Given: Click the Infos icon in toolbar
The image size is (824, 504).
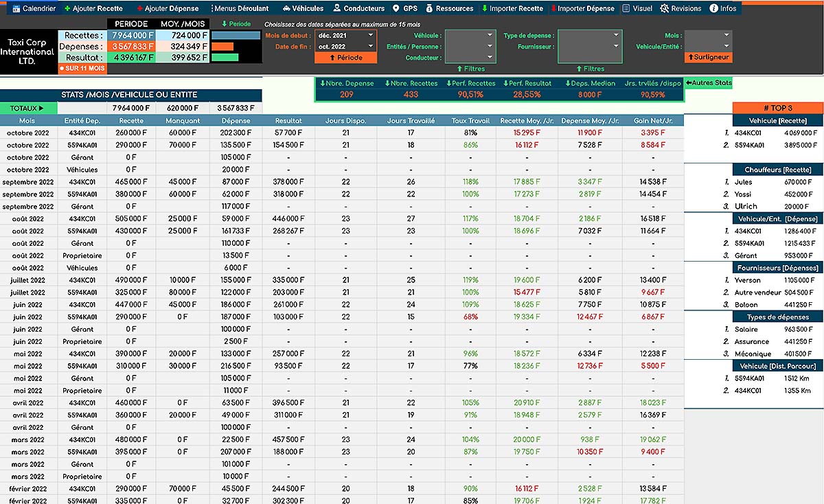Looking at the screenshot, I should tap(713, 8).
